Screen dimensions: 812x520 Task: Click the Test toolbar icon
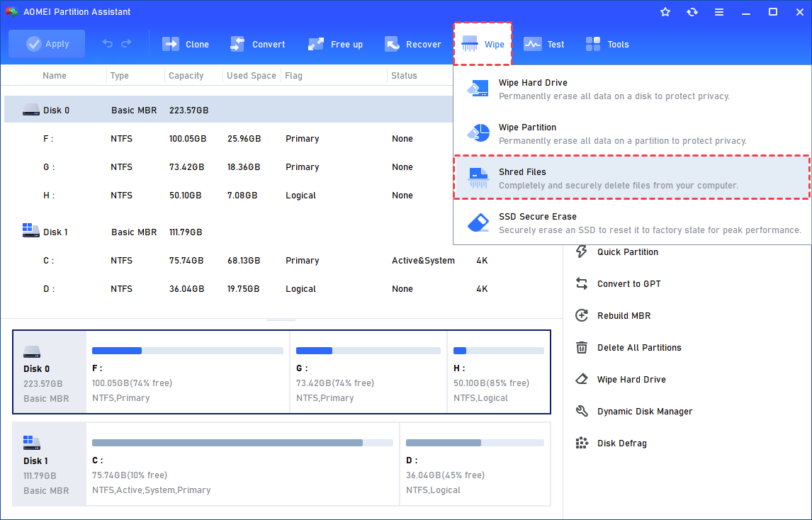click(532, 44)
